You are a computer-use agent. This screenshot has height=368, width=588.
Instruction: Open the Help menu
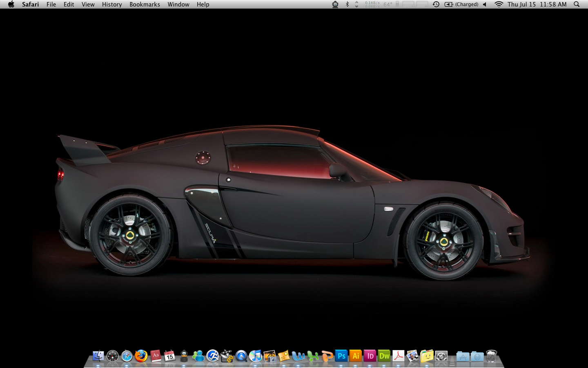click(x=203, y=4)
